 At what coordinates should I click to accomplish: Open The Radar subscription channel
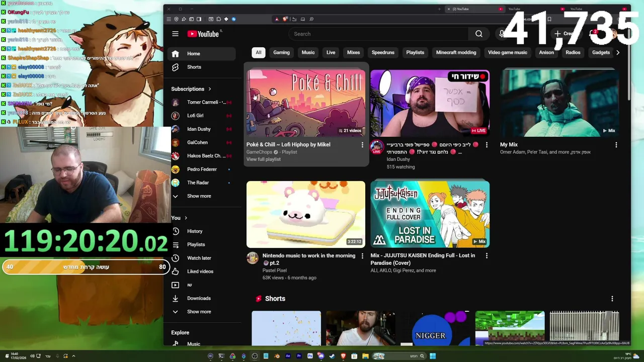[x=203, y=183]
